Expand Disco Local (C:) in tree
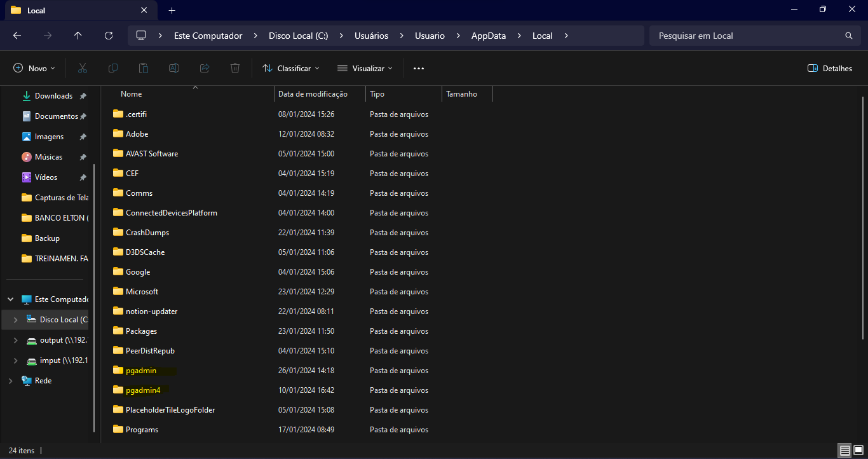868x459 pixels. [16, 320]
